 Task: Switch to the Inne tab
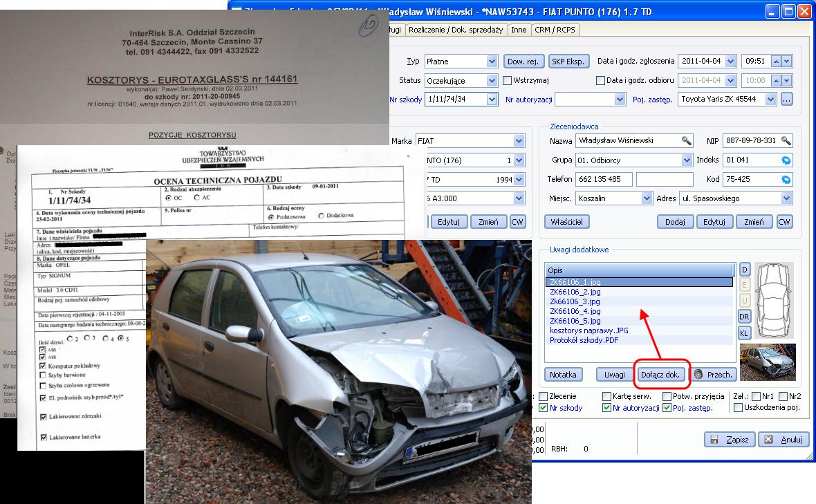[519, 30]
